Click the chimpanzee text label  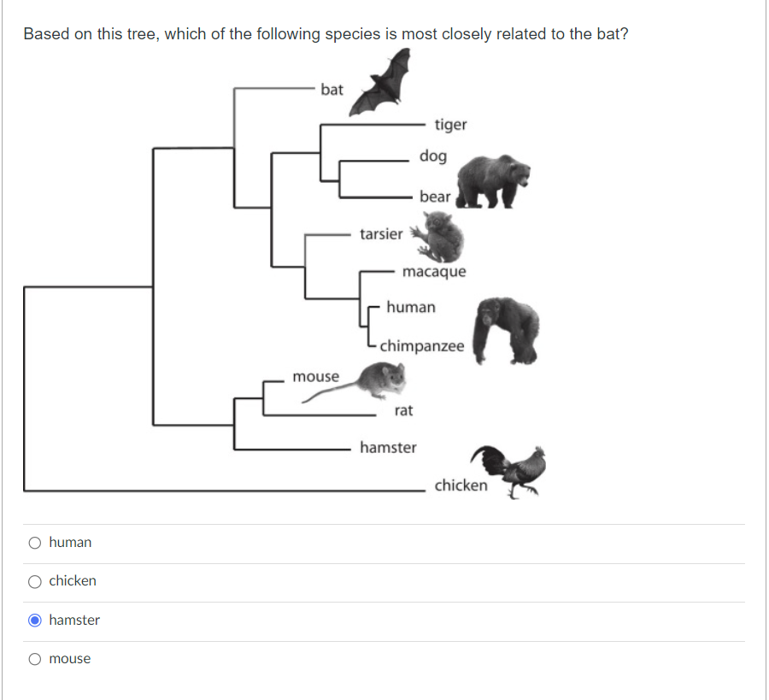(422, 346)
